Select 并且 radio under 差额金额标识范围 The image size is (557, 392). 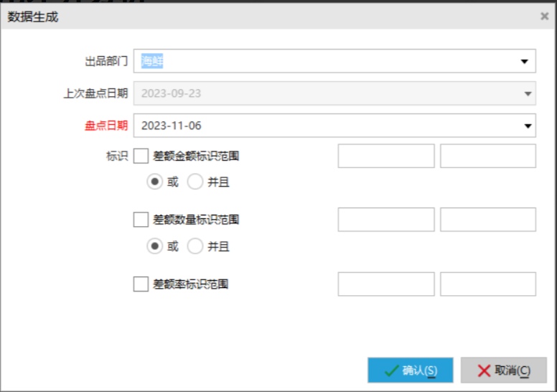click(x=195, y=182)
